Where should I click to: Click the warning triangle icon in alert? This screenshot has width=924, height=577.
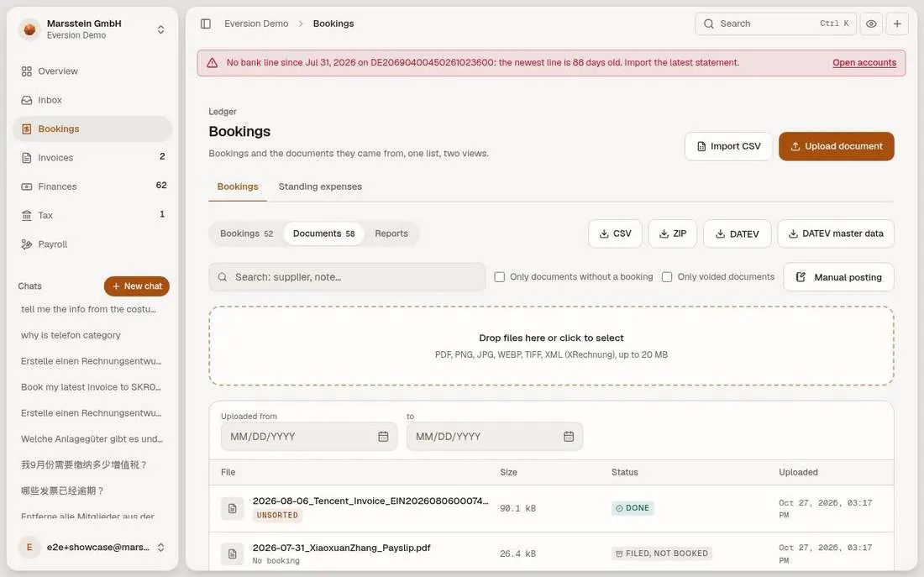213,62
